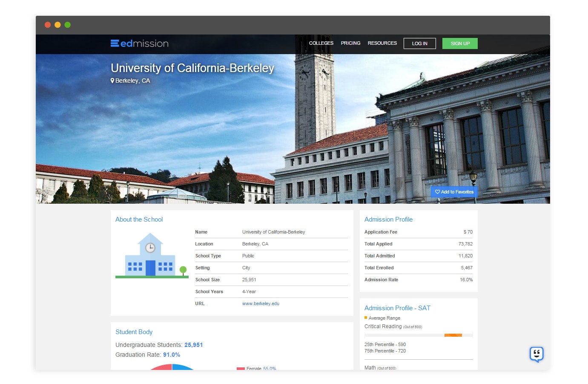Open the chat widget icon
Screen dimensions: 588x384
click(x=536, y=354)
